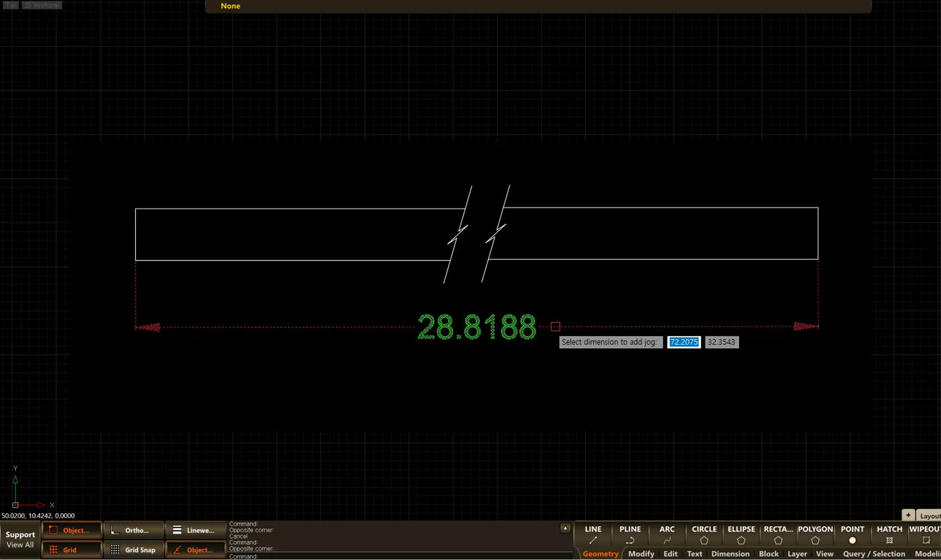
Task: Toggle the Grid display
Action: click(71, 550)
